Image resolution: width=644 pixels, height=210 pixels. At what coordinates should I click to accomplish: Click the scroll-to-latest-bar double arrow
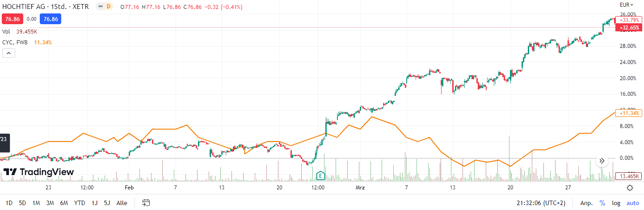tap(602, 161)
